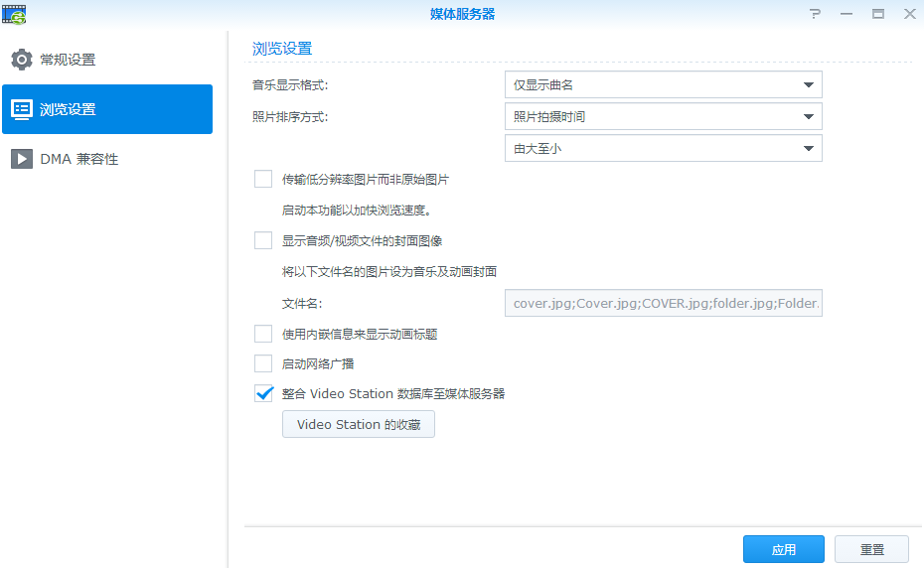
Task: Open the 照片排序方式 dropdown
Action: coord(663,117)
